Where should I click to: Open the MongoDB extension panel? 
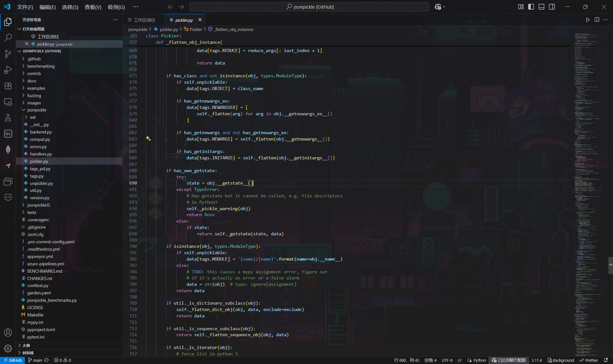coord(8,150)
